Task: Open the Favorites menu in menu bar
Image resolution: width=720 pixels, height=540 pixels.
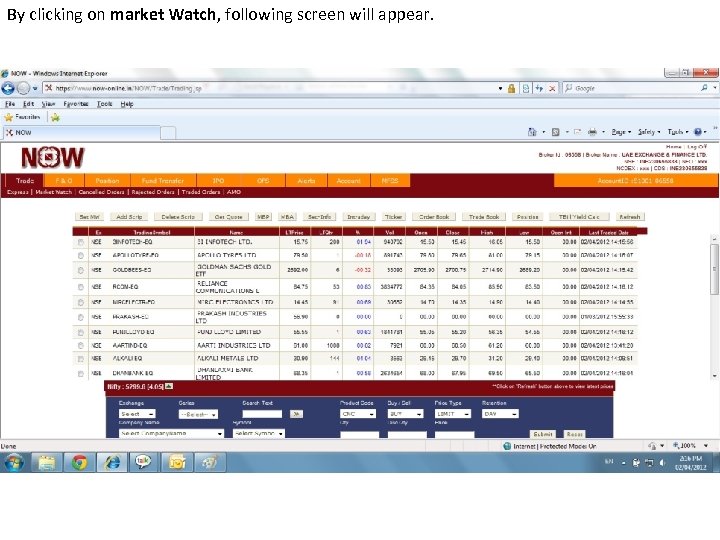Action: [76, 104]
